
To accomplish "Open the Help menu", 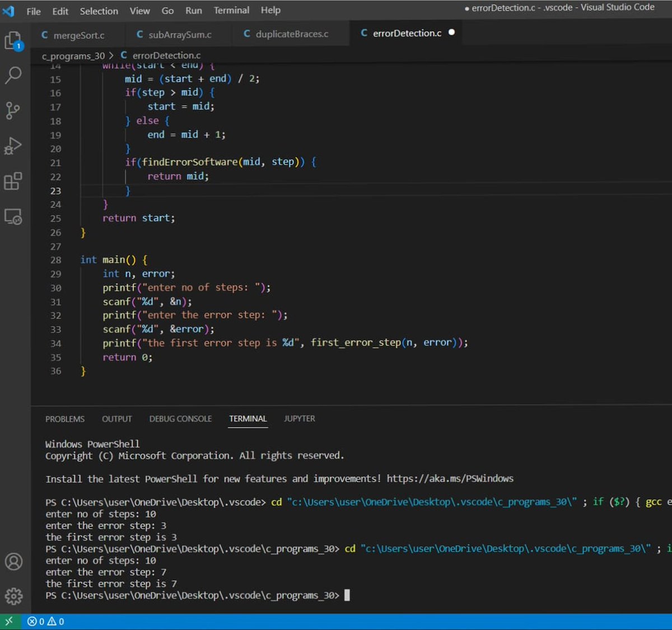I will [x=270, y=10].
